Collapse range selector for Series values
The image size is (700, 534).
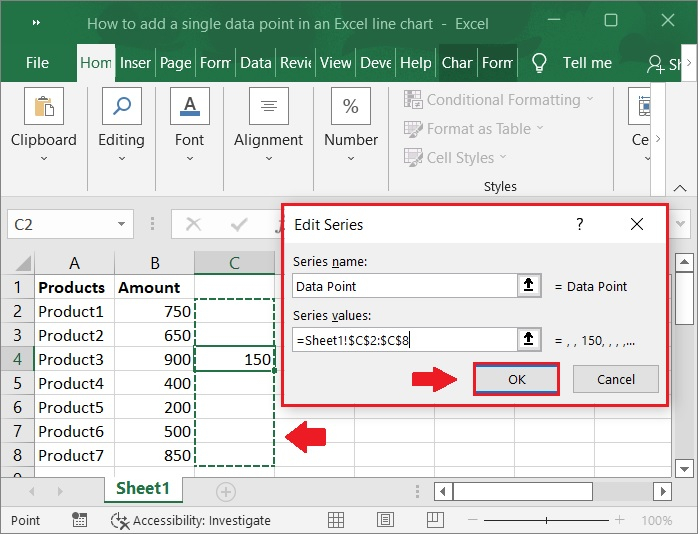tap(529, 340)
